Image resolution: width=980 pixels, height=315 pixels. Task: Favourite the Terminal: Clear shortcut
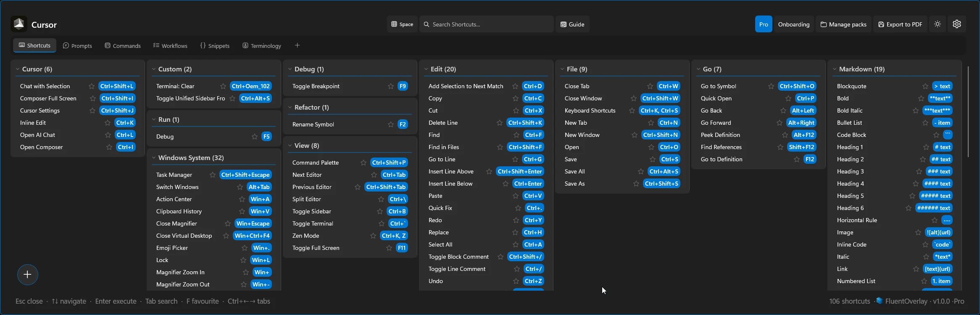(x=223, y=86)
